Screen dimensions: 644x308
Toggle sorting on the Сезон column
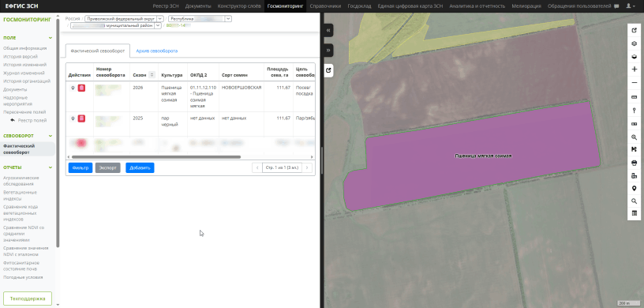point(152,75)
